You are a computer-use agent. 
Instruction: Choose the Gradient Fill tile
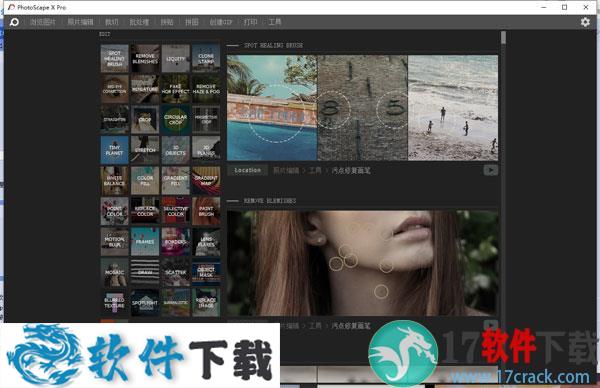(x=176, y=181)
